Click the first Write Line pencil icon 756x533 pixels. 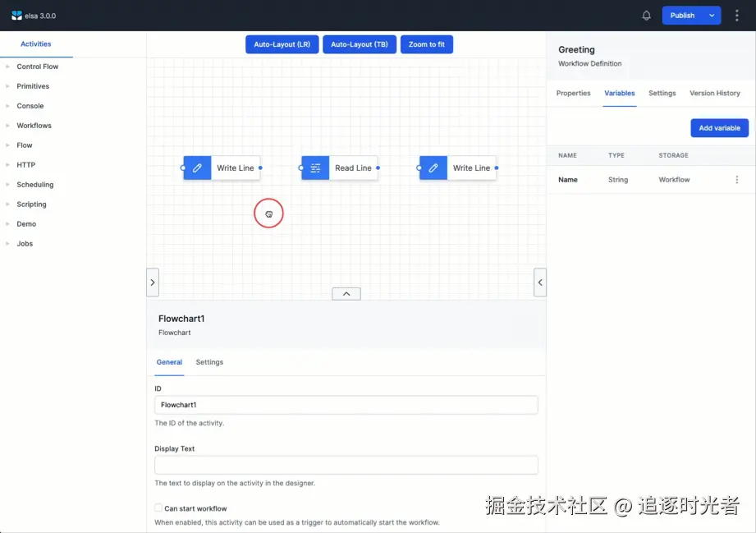[x=197, y=168]
